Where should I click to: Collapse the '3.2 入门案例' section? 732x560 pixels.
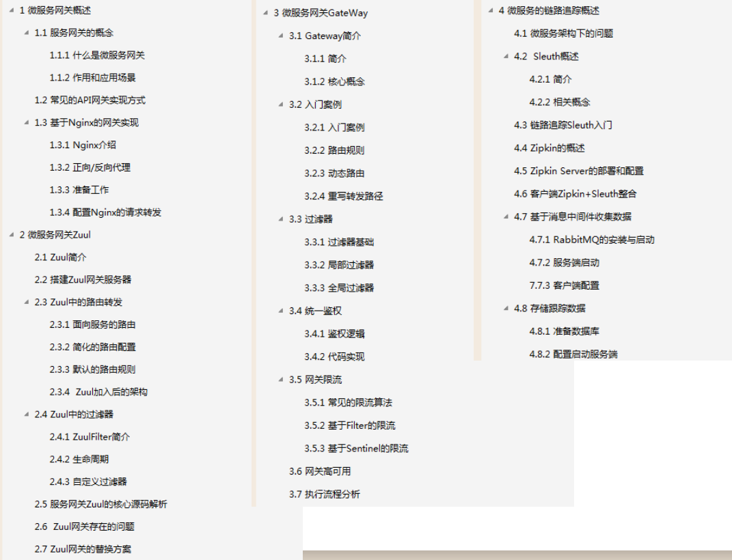281,104
